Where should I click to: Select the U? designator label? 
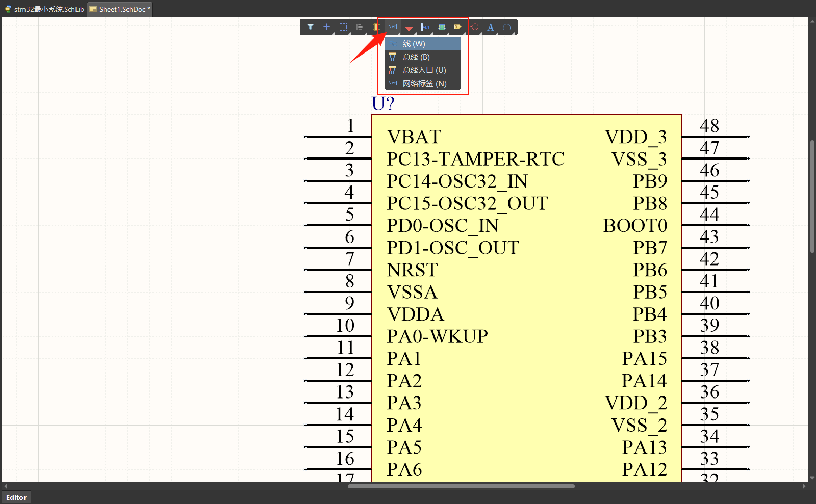pyautogui.click(x=383, y=103)
